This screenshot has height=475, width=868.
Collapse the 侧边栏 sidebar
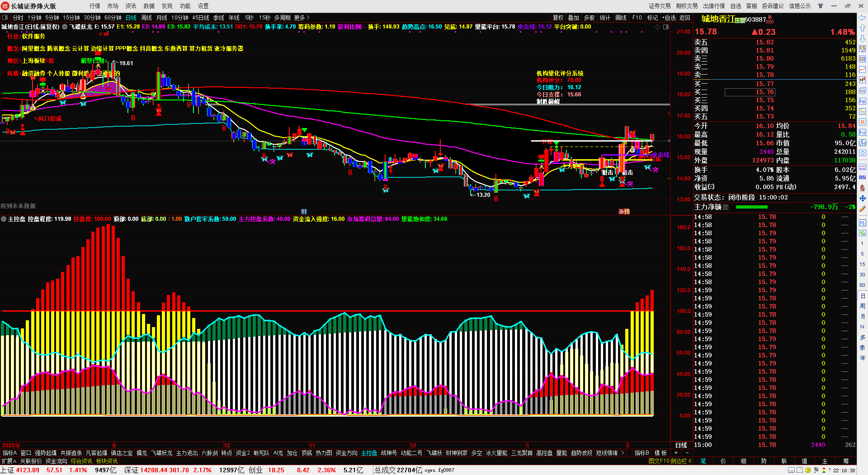[681, 461]
